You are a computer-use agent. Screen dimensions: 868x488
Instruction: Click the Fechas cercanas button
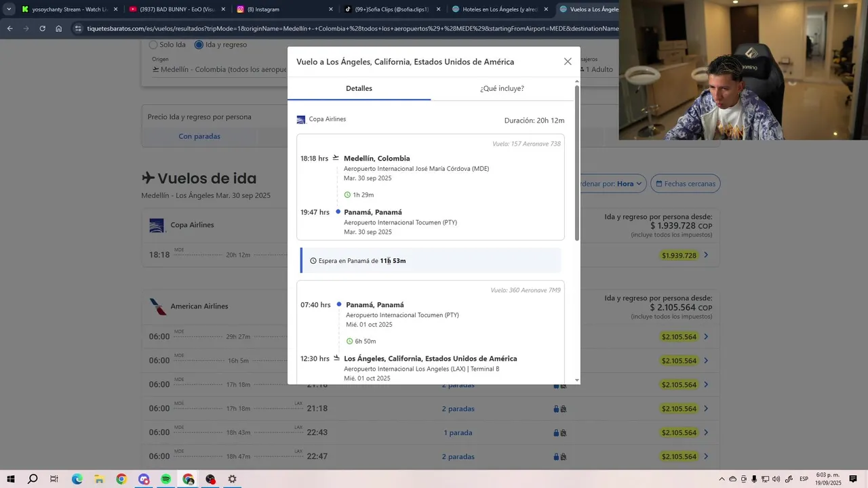tap(685, 184)
